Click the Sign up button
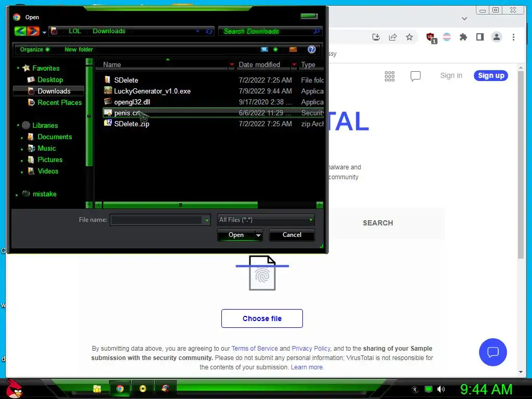The image size is (532, 399). tap(490, 75)
